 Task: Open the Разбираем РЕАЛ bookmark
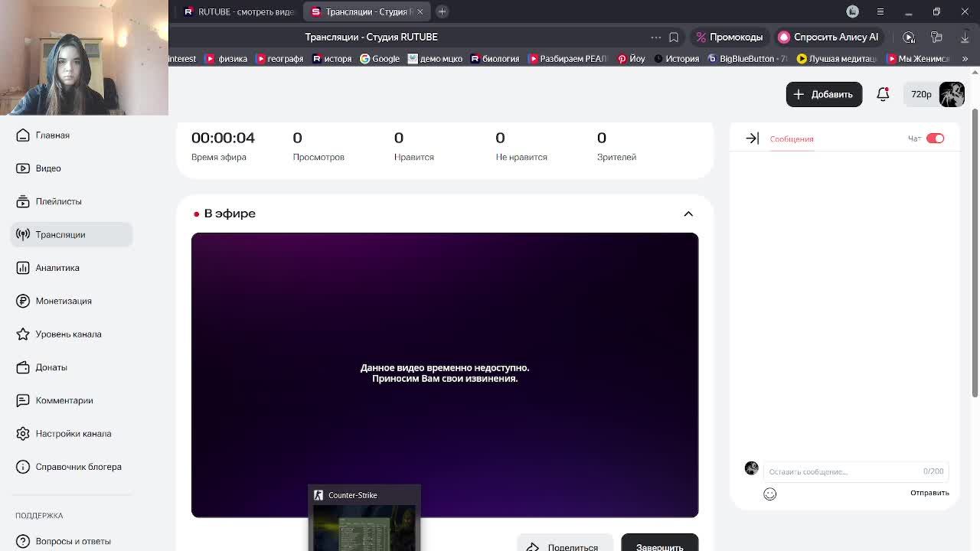click(x=568, y=59)
